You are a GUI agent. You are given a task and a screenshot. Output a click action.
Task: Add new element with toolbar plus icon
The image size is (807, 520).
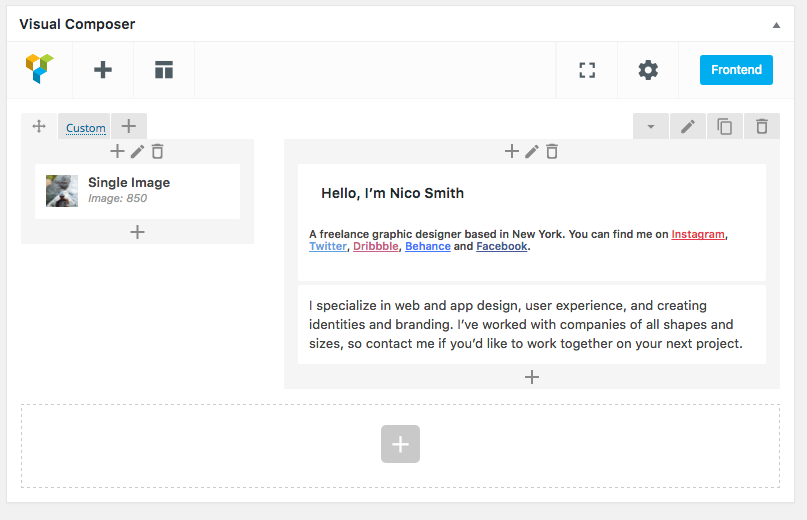point(103,70)
